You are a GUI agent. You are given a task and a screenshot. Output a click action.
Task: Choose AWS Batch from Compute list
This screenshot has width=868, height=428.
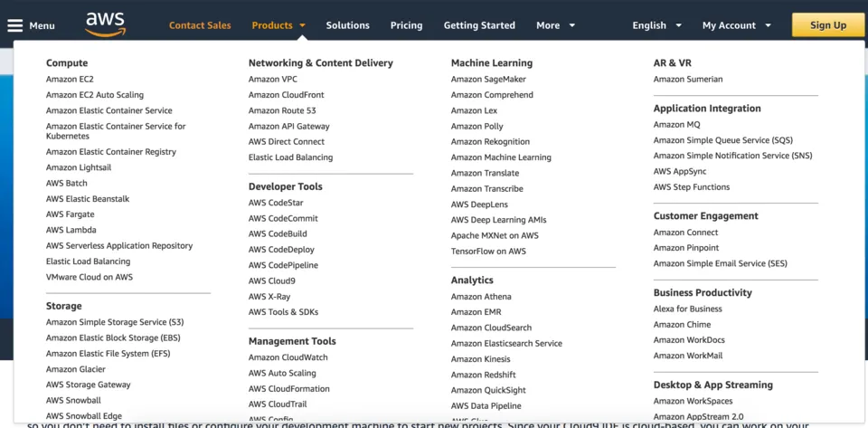[x=66, y=183]
